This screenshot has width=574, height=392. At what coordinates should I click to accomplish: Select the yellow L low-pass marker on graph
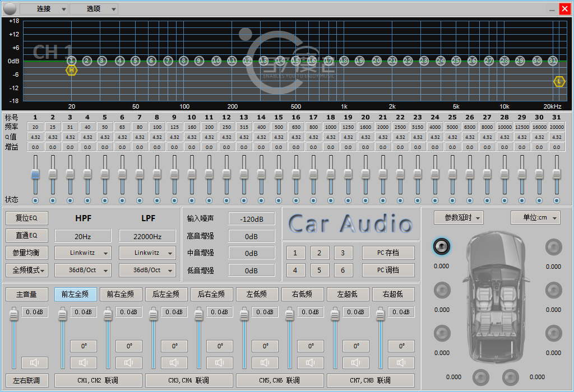559,82
